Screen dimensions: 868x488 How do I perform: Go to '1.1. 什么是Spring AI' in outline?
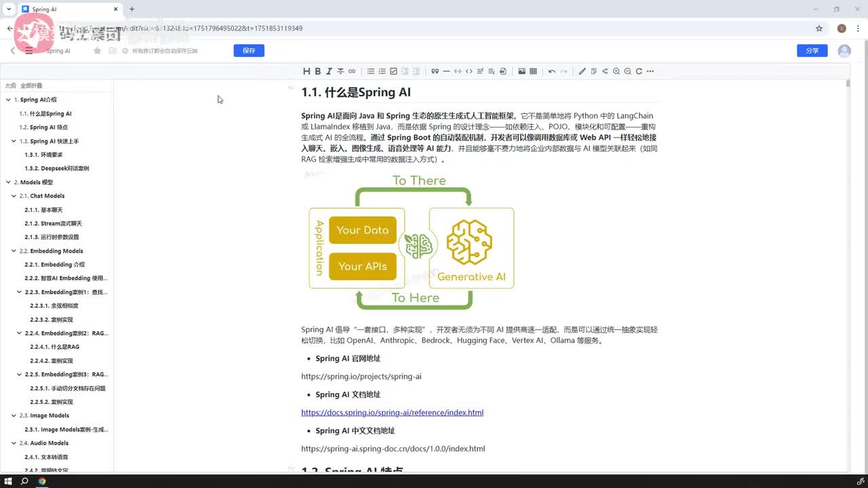45,114
